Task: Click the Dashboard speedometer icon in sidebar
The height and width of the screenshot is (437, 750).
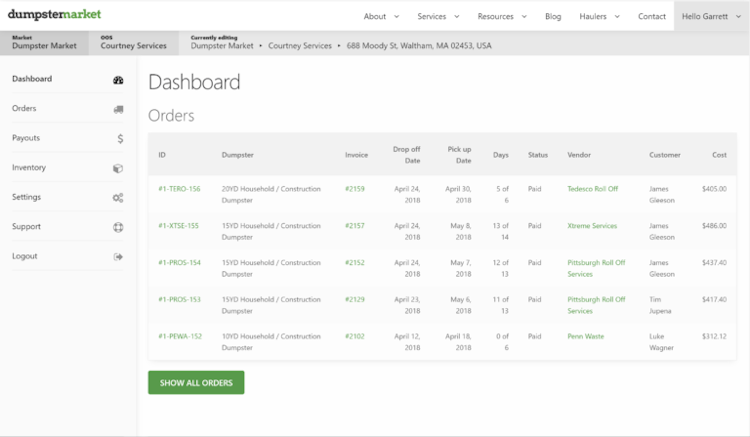Action: pos(118,80)
